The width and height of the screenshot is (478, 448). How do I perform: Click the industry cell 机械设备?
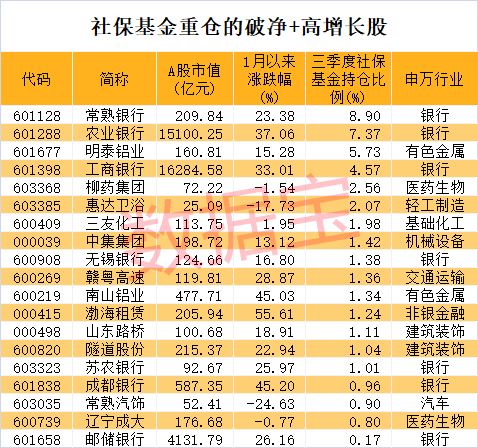(435, 241)
